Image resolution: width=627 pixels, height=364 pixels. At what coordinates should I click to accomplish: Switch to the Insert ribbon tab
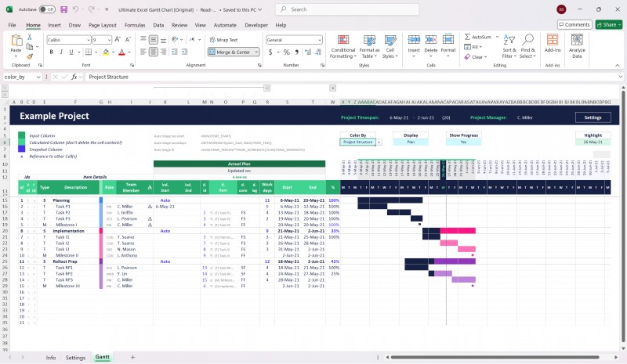(x=54, y=25)
